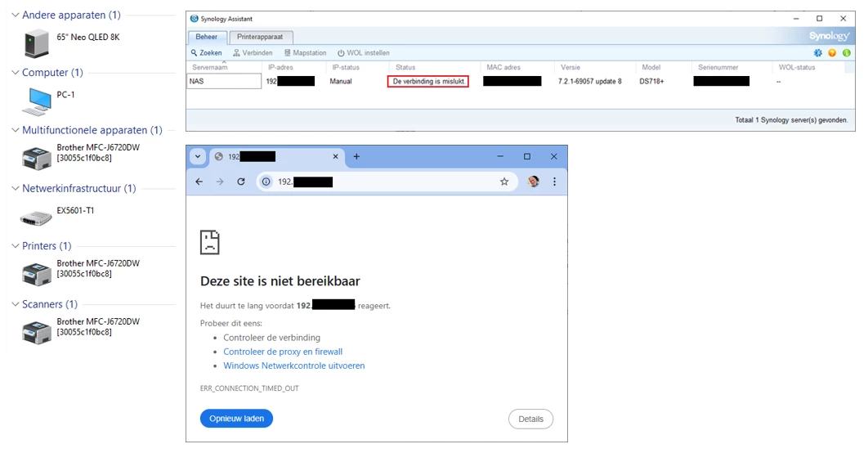Click WOL instellen toolbar button
This screenshot has height=453, width=868.
[364, 53]
